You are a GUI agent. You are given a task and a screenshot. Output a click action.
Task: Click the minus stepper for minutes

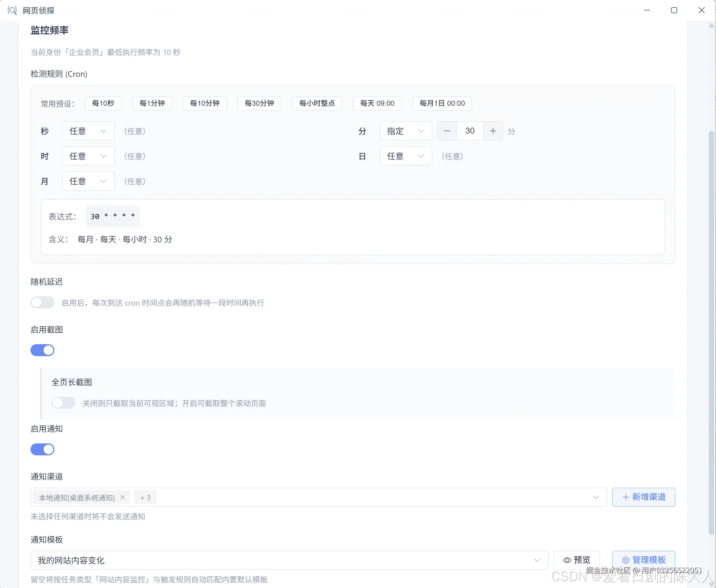[447, 131]
